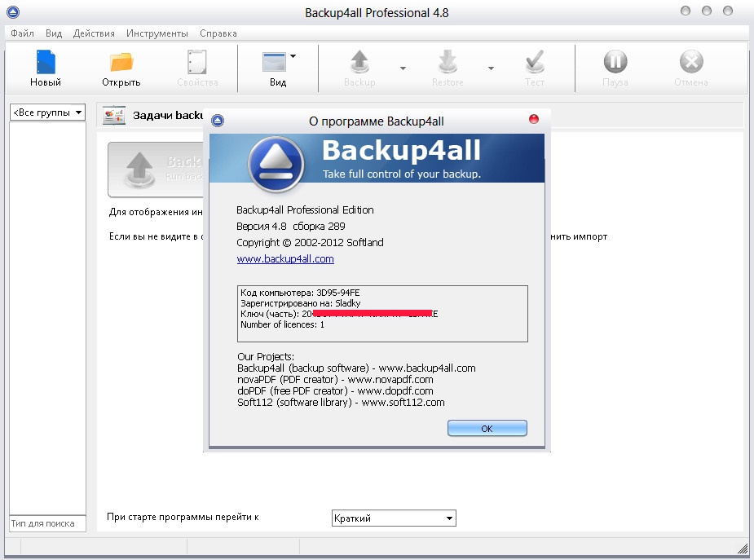Expand the Backup button dropdown arrow
The width and height of the screenshot is (754, 560).
click(403, 68)
